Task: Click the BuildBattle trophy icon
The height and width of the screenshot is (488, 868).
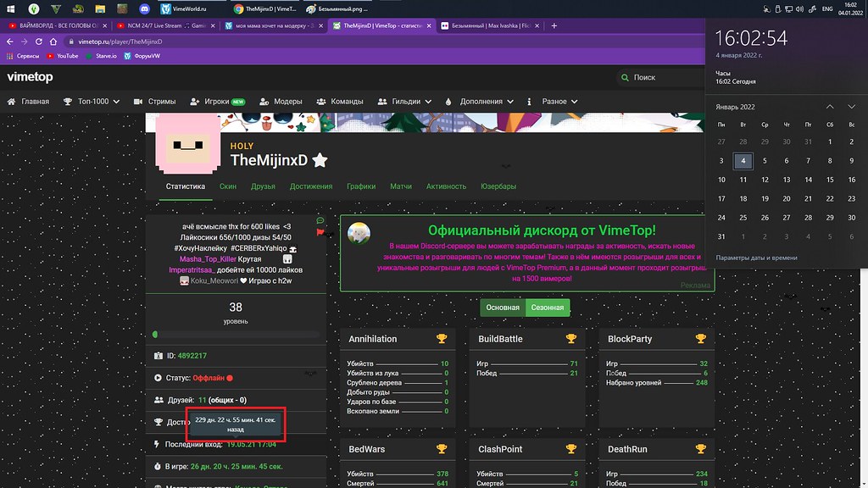Action: (571, 339)
